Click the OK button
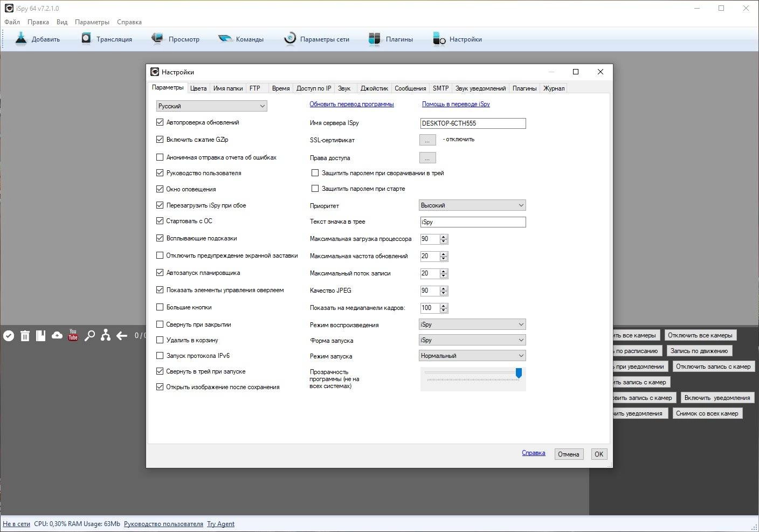Viewport: 759px width, 532px height. coord(599,454)
